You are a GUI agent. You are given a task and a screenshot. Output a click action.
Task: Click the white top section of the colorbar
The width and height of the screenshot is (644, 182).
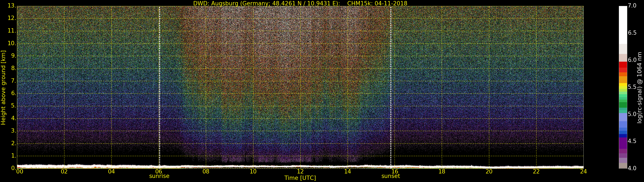623,25
